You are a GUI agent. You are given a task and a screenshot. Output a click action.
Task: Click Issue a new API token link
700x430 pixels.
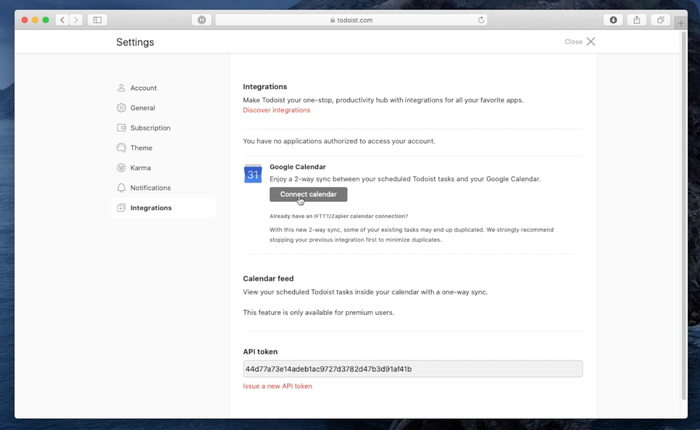coord(277,386)
